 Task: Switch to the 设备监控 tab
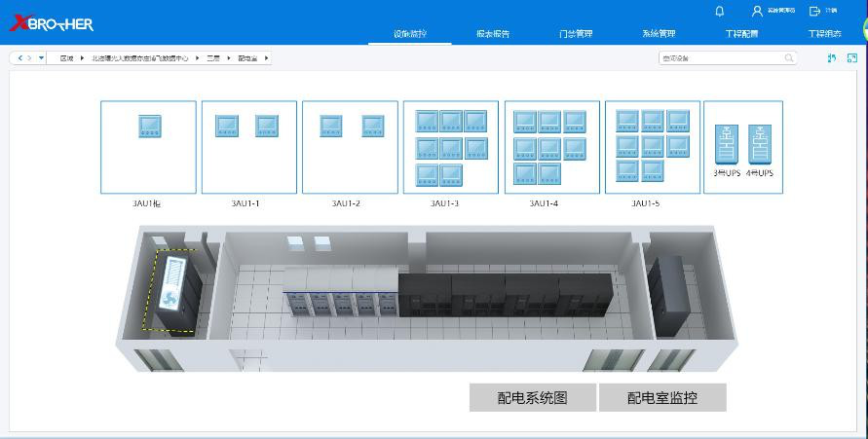point(409,34)
